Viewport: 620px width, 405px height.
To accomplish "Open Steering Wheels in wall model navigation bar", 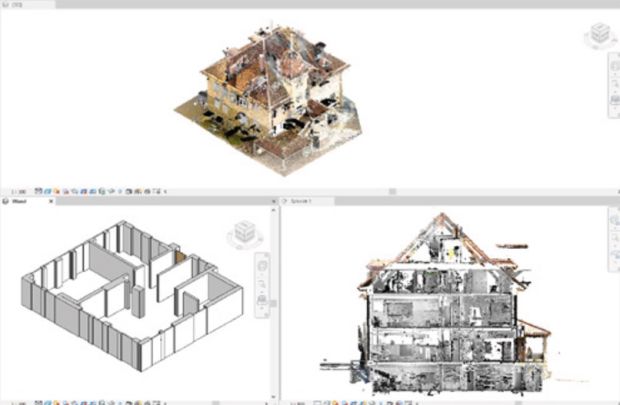I will coord(262,267).
